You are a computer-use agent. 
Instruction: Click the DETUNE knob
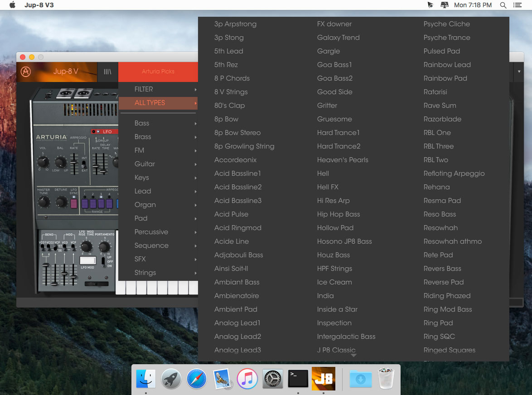pos(61,202)
